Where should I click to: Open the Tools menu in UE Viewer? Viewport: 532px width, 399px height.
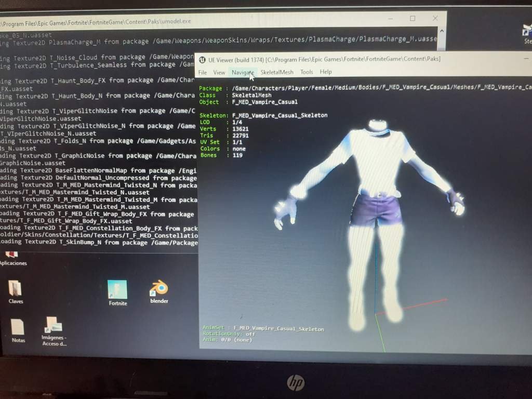(307, 72)
